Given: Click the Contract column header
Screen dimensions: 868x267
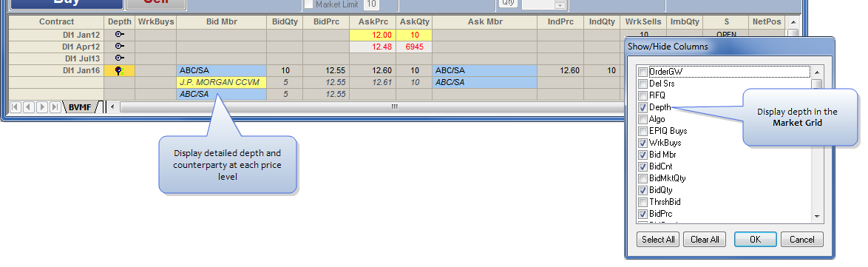Looking at the screenshot, I should coord(56,22).
